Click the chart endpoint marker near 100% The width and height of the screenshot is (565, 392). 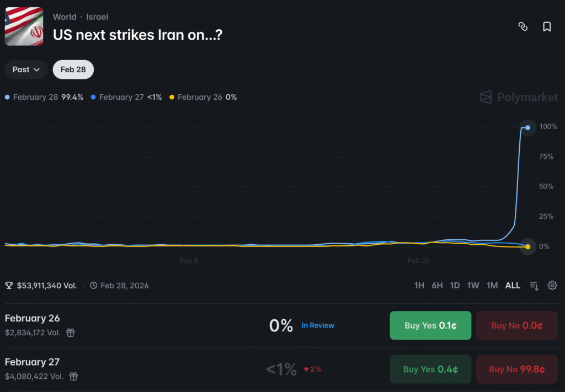(x=527, y=127)
